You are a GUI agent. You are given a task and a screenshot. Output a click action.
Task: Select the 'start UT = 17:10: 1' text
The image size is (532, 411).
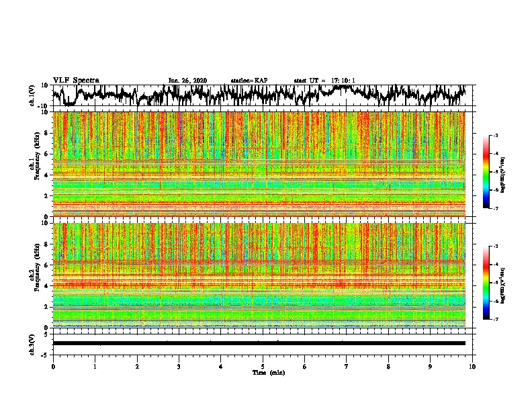[324, 81]
